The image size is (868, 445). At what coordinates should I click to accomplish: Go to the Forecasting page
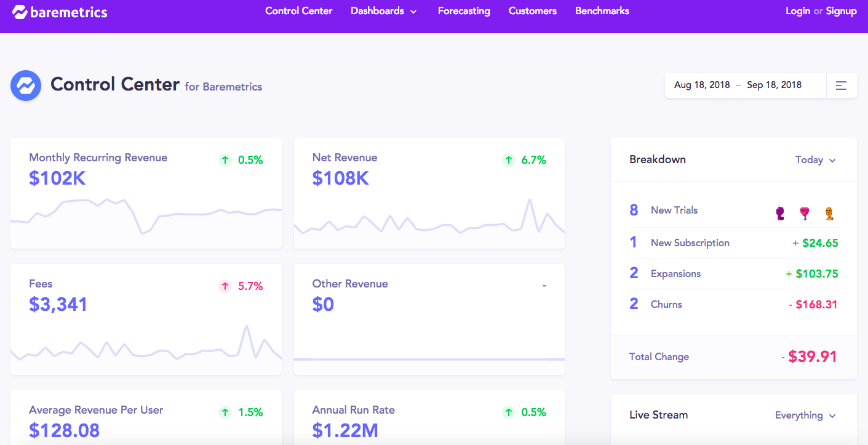464,11
